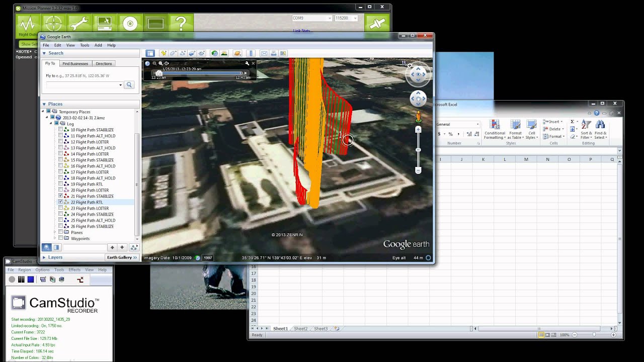Image resolution: width=644 pixels, height=362 pixels.
Task: Uncheck 22 Flight Path RTL checkbox
Action: [61, 202]
